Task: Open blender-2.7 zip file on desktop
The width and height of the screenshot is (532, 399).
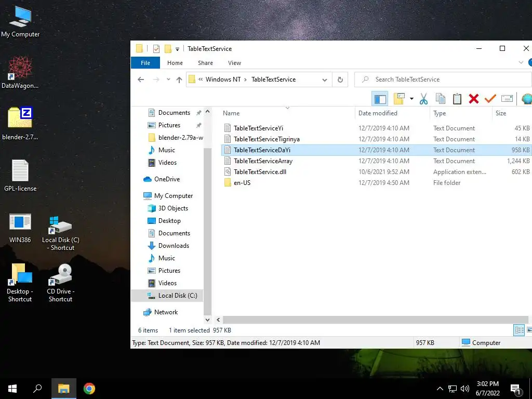Action: click(20, 124)
